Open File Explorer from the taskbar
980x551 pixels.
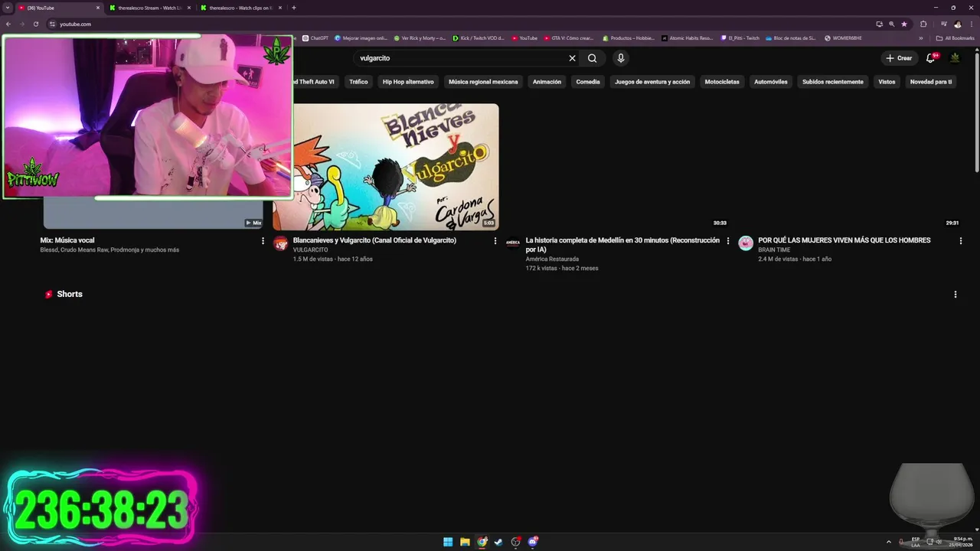point(465,542)
